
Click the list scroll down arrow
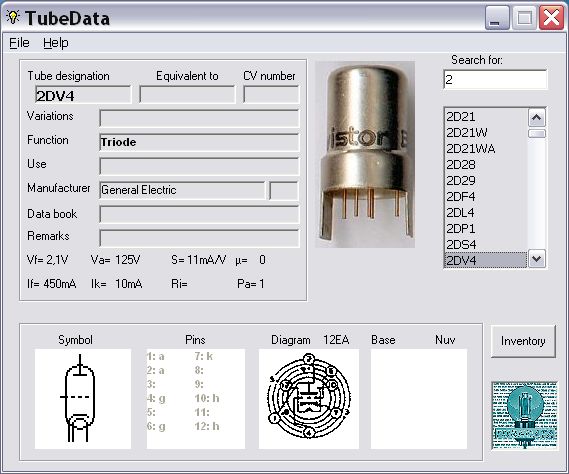[x=536, y=259]
